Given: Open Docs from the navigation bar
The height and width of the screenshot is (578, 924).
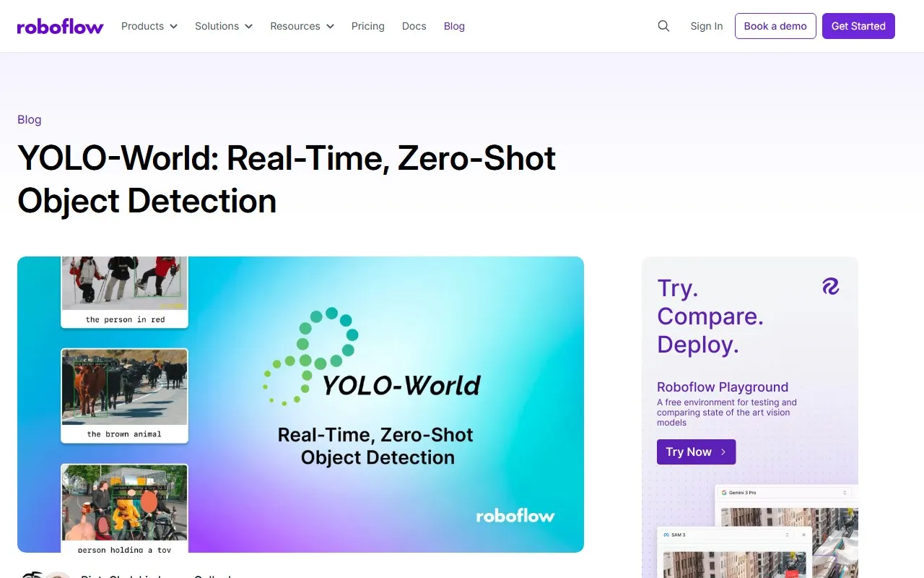Looking at the screenshot, I should click(x=414, y=26).
